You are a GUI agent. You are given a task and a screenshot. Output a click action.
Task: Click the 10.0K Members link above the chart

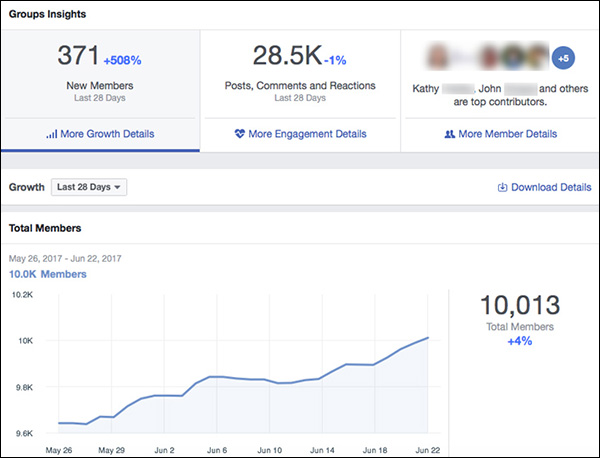pos(48,274)
